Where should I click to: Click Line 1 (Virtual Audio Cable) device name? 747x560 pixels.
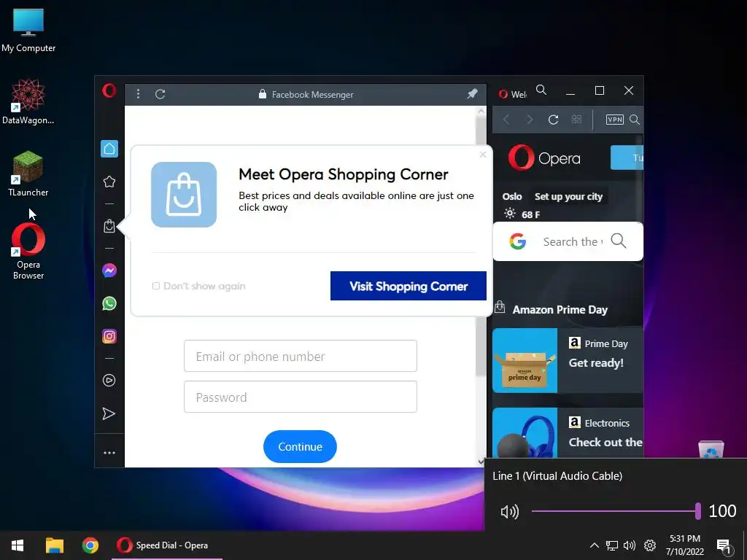[557, 475]
